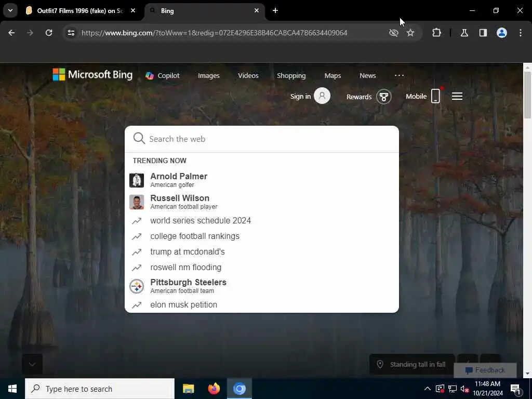This screenshot has height=399, width=532.
Task: Click Arnold Palmer thumbnail image
Action: (137, 180)
